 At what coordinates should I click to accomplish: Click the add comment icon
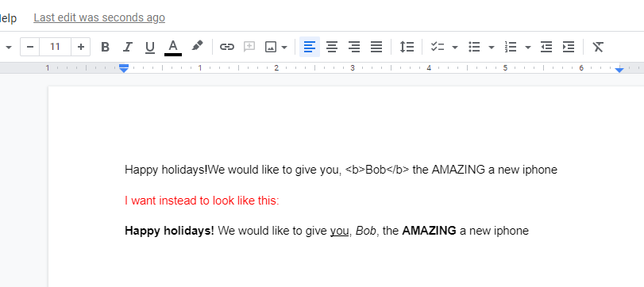point(249,47)
